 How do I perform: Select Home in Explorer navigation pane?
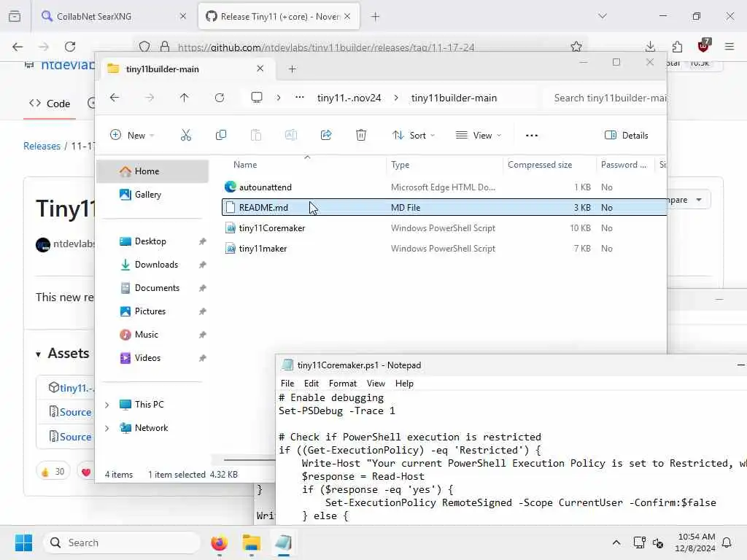[152, 171]
